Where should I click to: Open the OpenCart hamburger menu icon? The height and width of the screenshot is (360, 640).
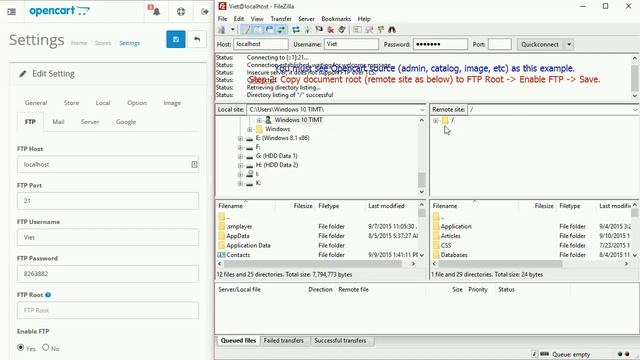coord(11,12)
